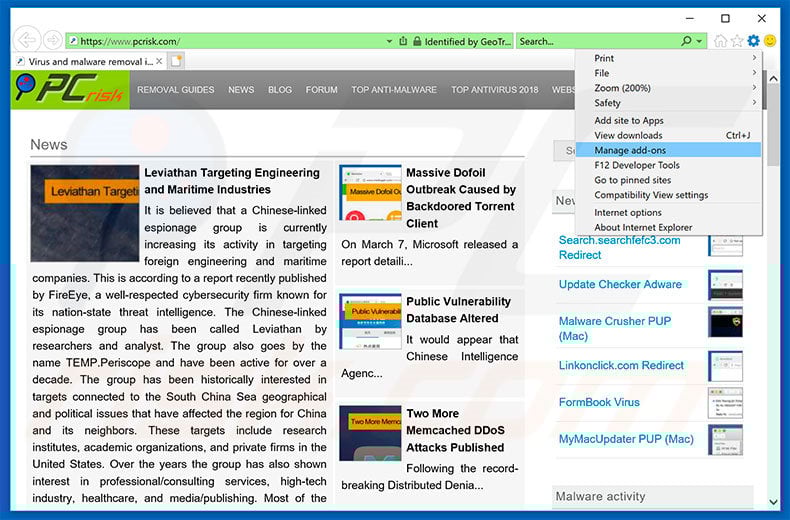Click the browser Forward arrow button

point(52,40)
